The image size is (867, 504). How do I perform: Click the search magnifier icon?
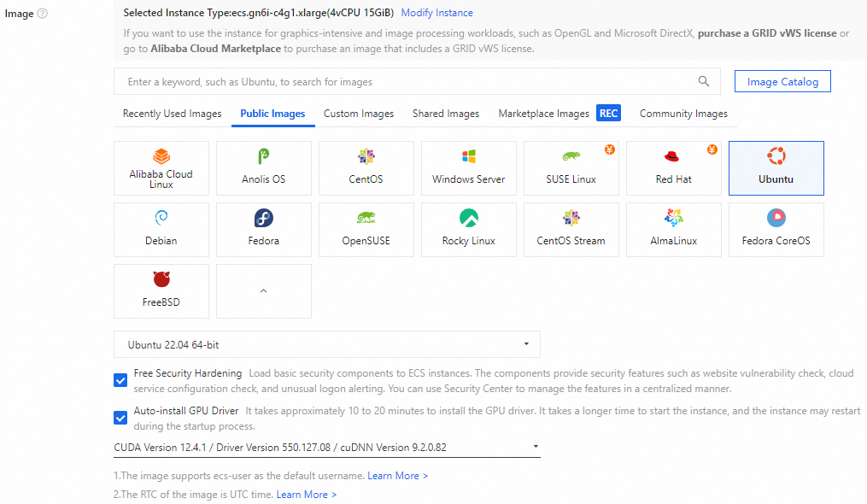pos(704,82)
